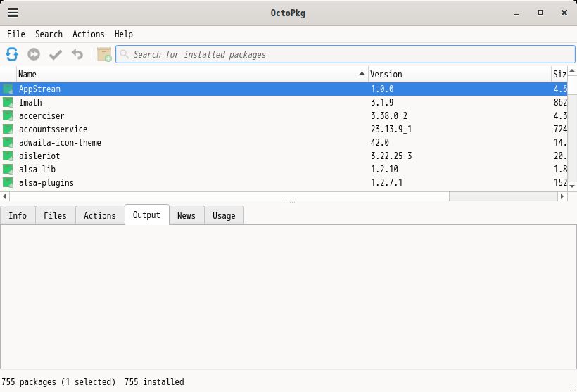Switch to the News tab
577x392 pixels.
(186, 215)
